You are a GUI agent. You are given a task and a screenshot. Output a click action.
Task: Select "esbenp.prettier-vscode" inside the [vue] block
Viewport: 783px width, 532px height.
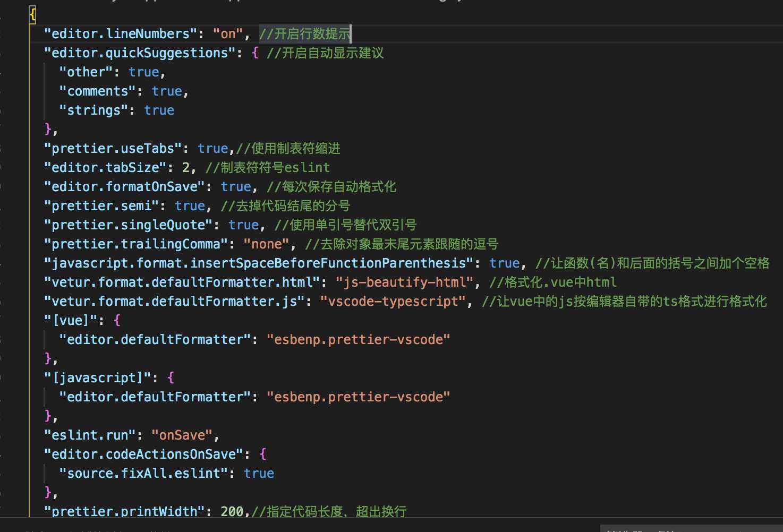coord(358,340)
